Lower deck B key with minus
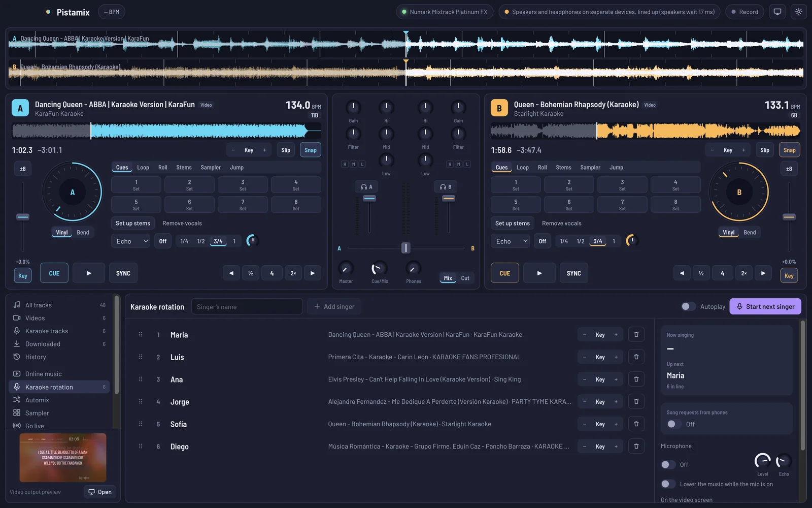The width and height of the screenshot is (812, 508). [x=712, y=150]
